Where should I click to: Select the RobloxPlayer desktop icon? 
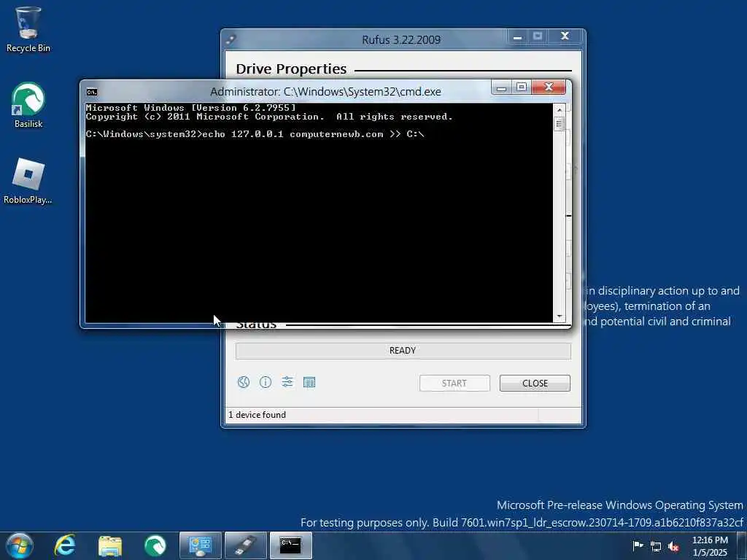tap(28, 181)
